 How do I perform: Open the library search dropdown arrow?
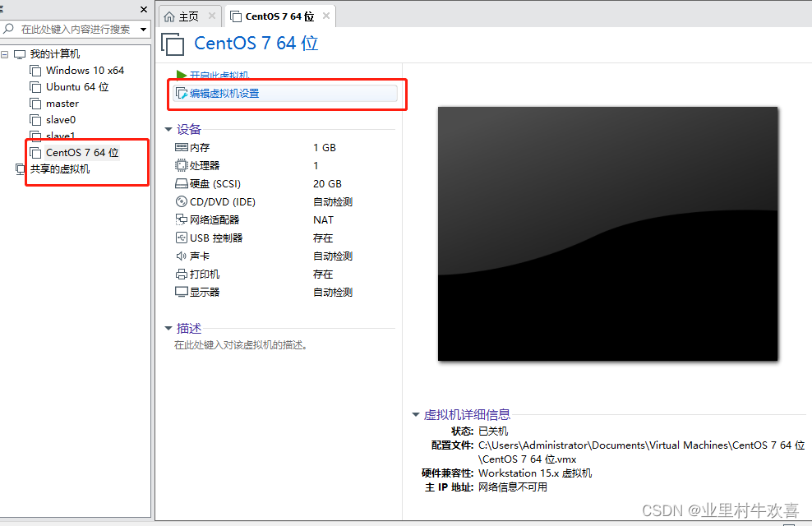144,30
